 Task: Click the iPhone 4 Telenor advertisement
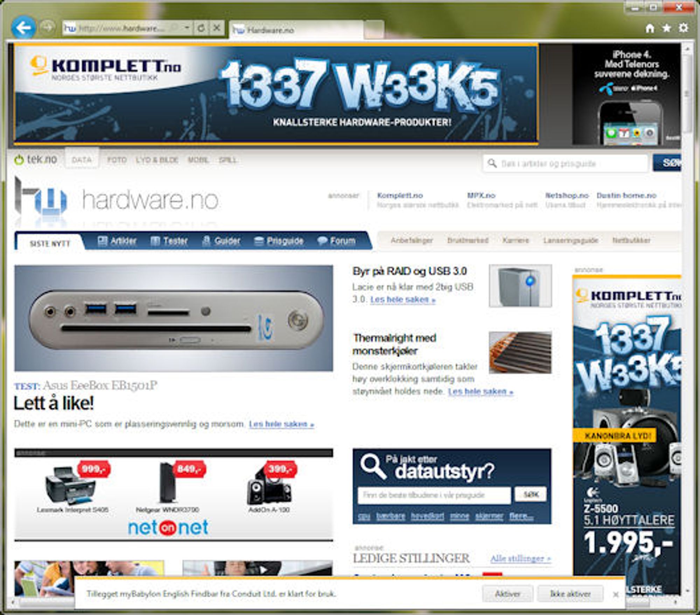(626, 94)
